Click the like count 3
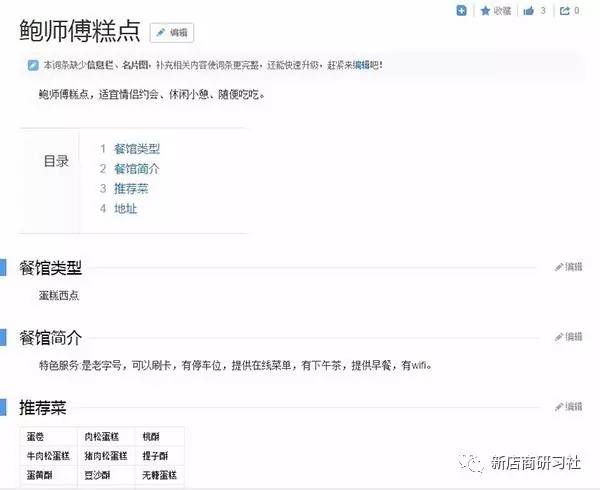This screenshot has height=490, width=600. [x=543, y=11]
